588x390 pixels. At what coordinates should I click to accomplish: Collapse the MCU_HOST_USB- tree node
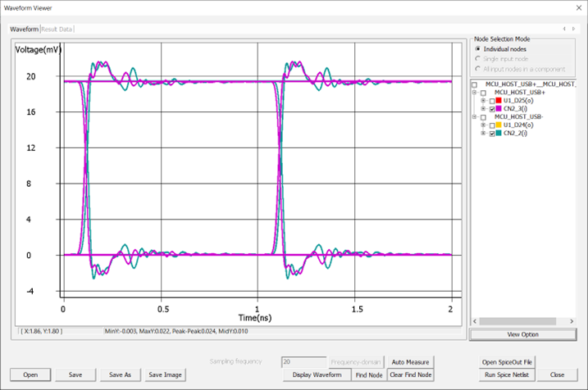pos(476,117)
